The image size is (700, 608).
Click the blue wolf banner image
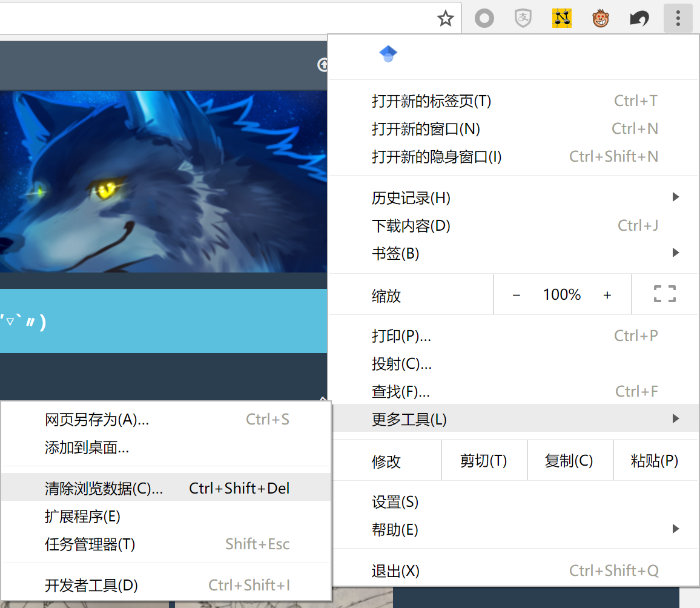coord(163,182)
